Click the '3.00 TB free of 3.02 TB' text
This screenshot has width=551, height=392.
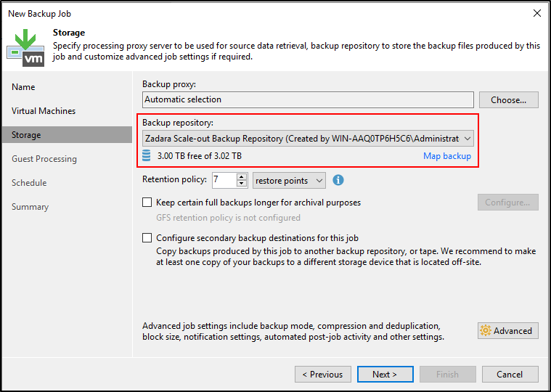[199, 156]
